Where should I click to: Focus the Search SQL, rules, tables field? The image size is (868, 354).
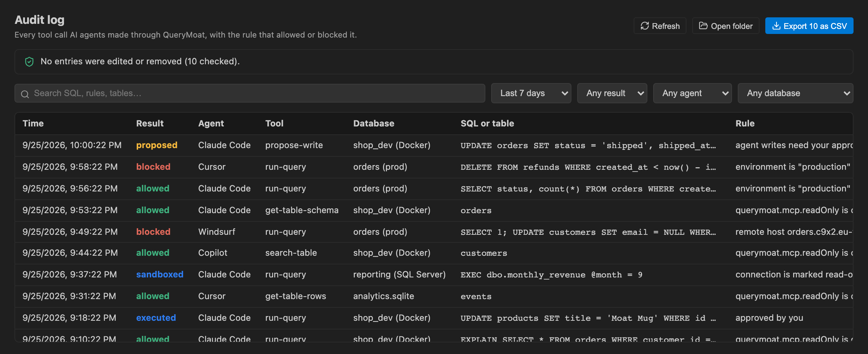250,93
